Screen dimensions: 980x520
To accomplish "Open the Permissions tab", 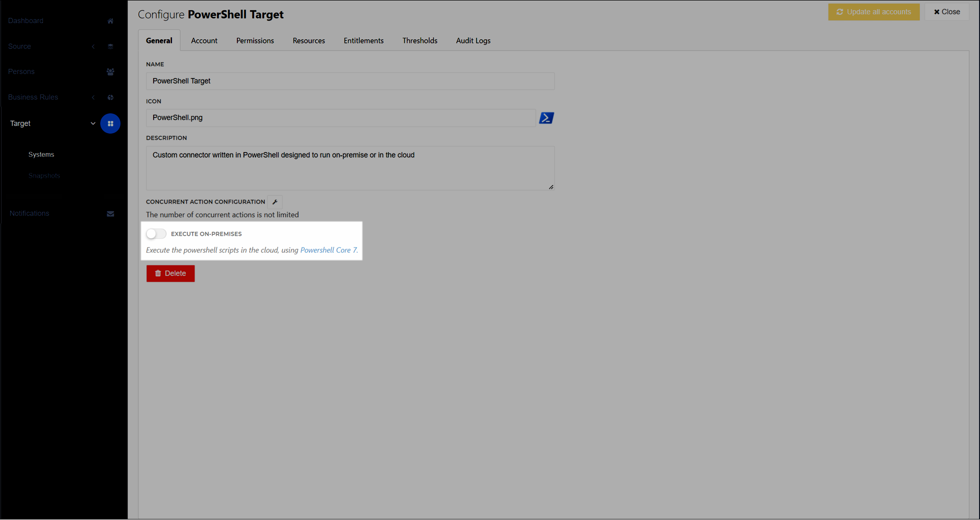I will [255, 41].
